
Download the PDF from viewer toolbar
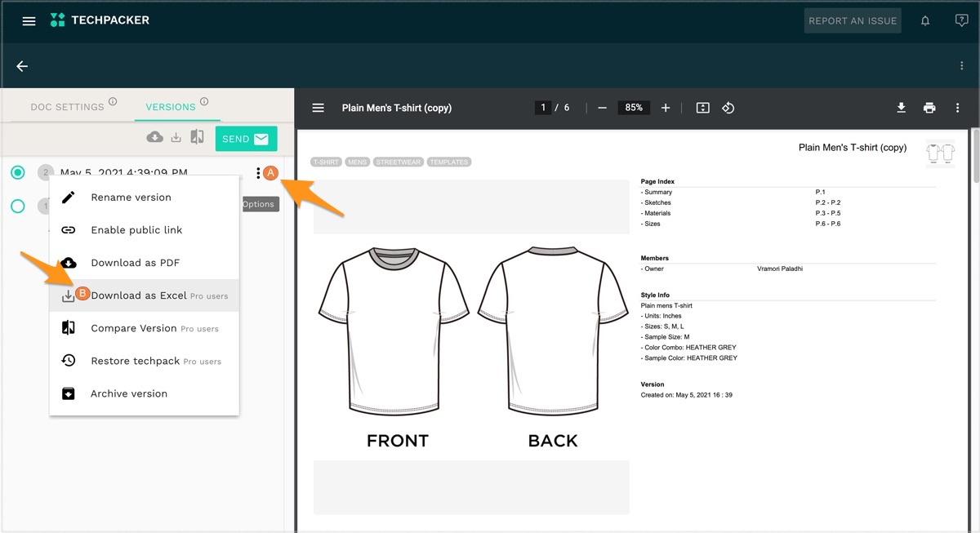click(902, 108)
